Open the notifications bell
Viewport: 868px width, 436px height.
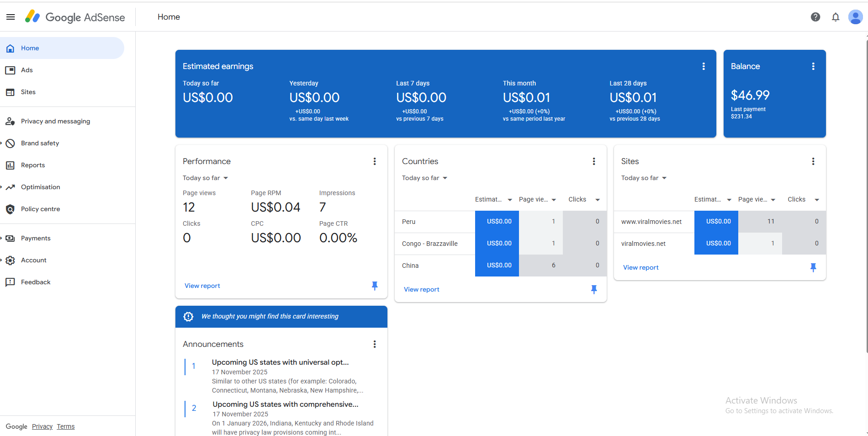tap(836, 17)
